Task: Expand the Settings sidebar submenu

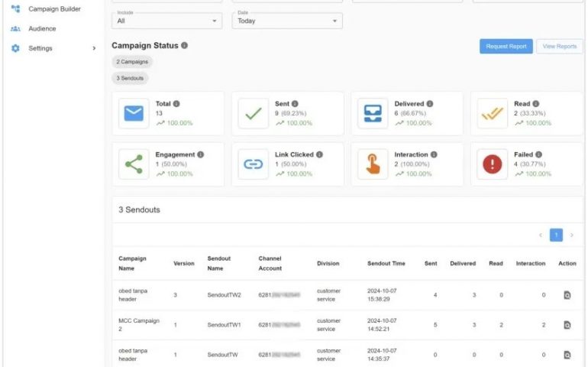Action: tap(95, 49)
